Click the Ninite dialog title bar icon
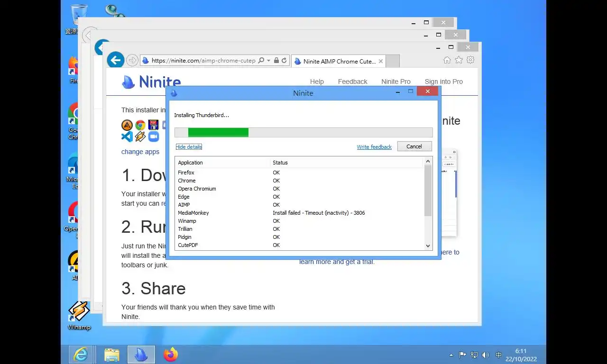 174,93
